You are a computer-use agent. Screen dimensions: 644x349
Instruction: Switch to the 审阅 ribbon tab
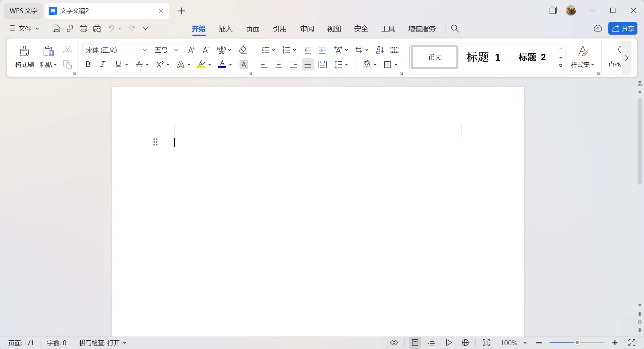[306, 29]
